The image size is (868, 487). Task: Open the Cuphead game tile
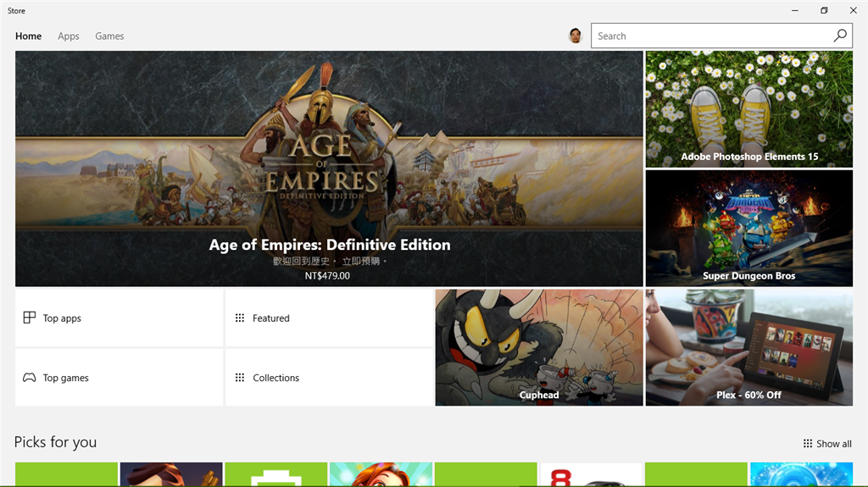(539, 347)
